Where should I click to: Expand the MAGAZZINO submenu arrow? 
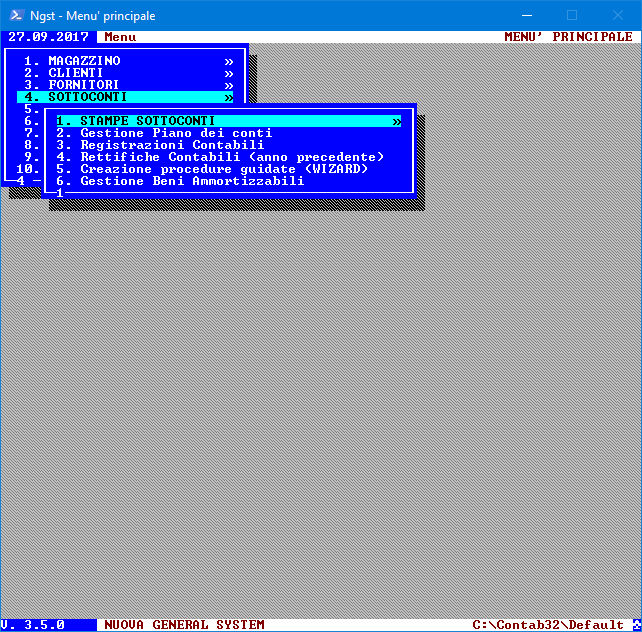pos(229,61)
